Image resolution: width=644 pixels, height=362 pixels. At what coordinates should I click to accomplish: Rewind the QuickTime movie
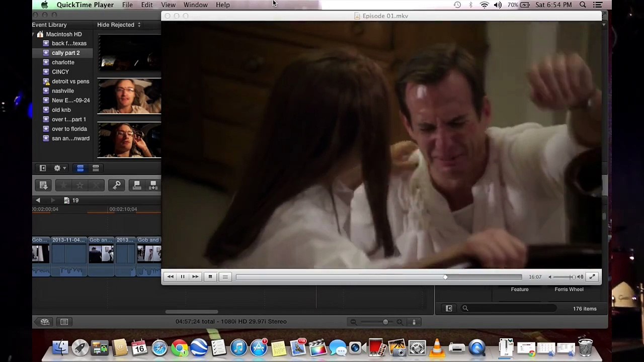point(170,277)
